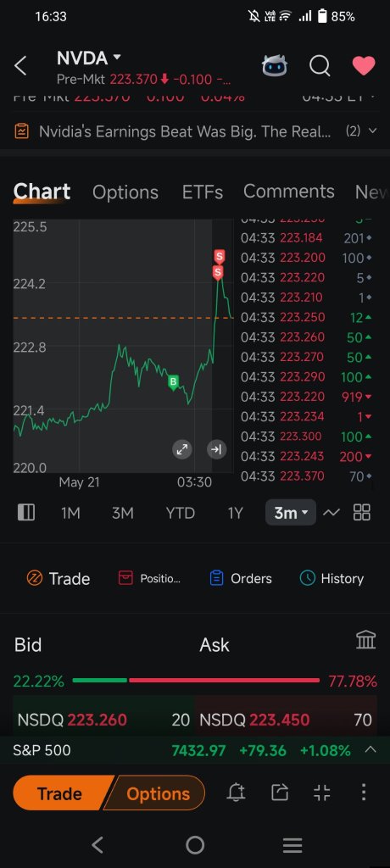Image resolution: width=390 pixels, height=868 pixels.
Task: Go back using the top arrow
Action: coord(20,66)
